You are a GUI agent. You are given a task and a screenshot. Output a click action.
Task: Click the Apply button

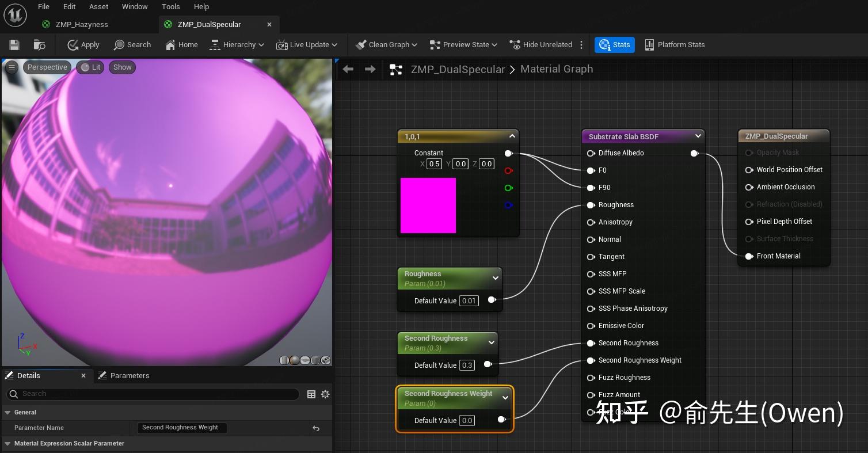tap(83, 45)
